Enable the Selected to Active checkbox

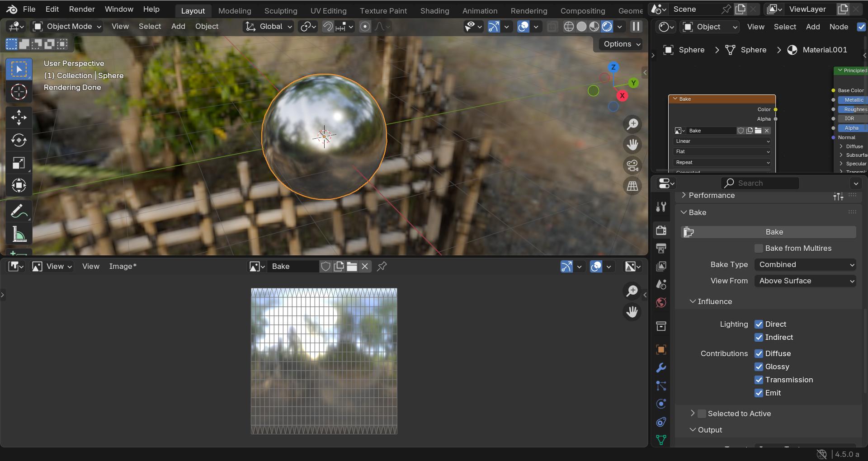click(x=702, y=414)
